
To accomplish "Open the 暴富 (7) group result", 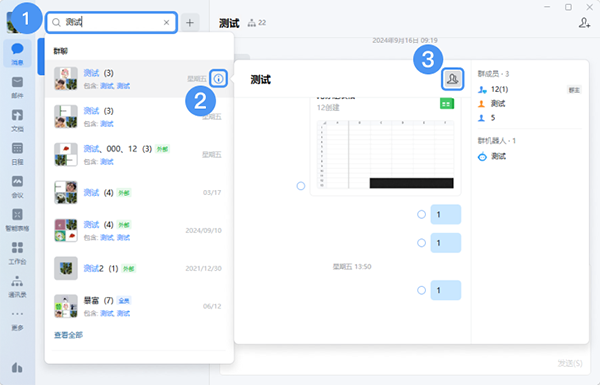I will (139, 306).
